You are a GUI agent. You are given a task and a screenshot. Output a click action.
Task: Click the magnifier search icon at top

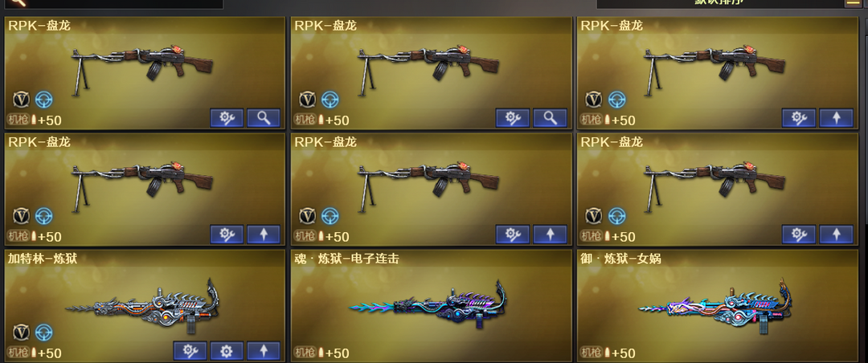click(18, 2)
